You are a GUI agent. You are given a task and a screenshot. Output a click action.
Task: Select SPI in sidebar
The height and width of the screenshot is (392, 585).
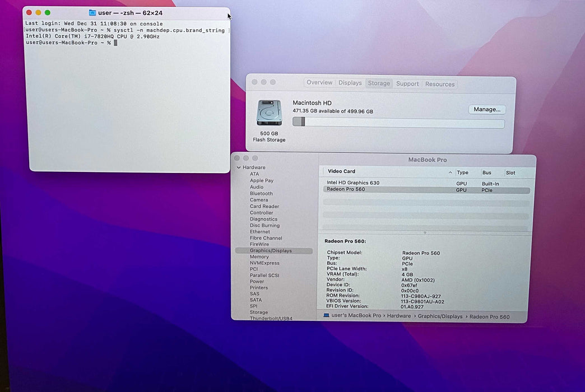[x=254, y=306]
